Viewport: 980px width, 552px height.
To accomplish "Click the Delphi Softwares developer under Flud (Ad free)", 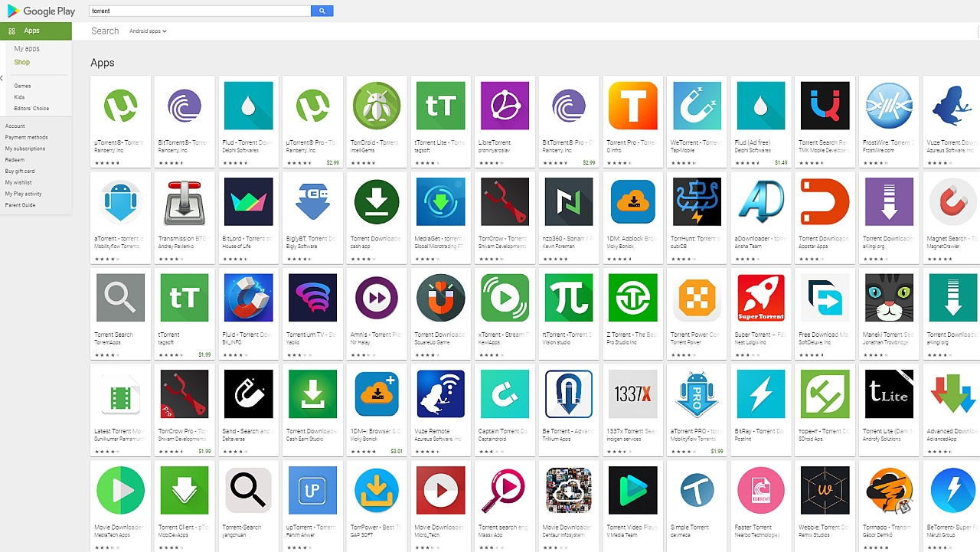I will pyautogui.click(x=751, y=151).
